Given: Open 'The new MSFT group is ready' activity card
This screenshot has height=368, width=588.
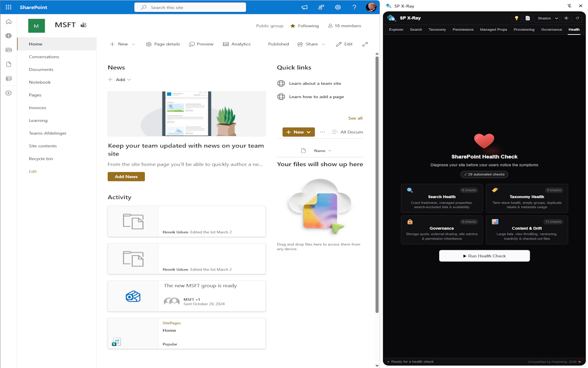Looking at the screenshot, I should 187,296.
